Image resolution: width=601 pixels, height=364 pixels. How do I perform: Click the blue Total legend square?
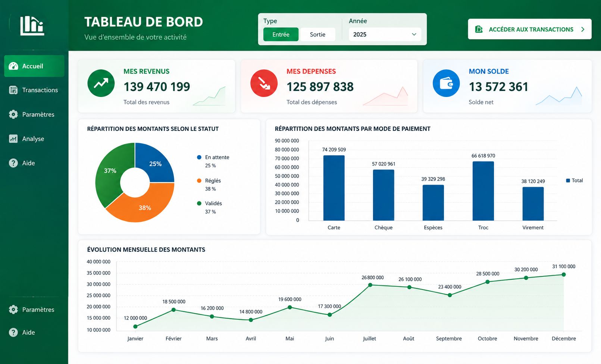[x=568, y=181]
